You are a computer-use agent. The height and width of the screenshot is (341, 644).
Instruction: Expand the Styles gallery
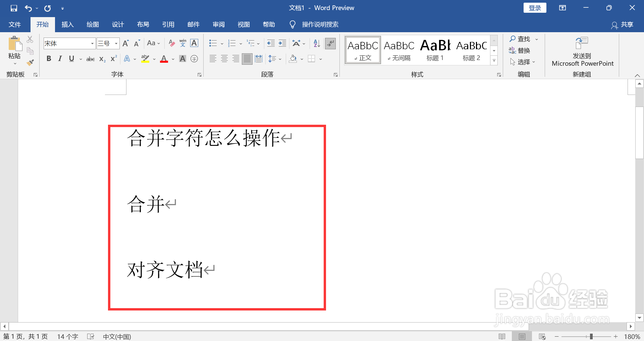(x=494, y=61)
